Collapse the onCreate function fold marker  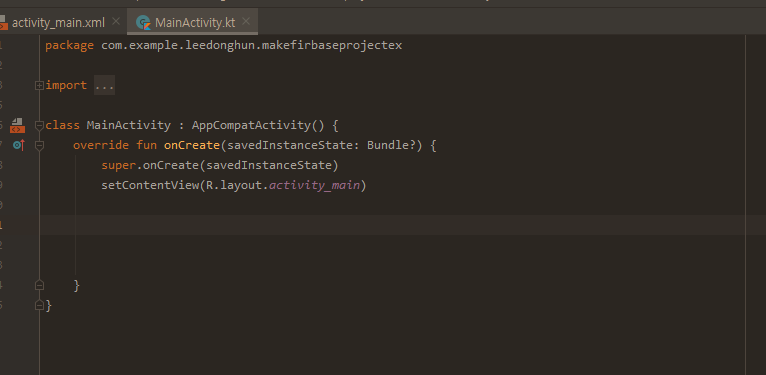40,146
